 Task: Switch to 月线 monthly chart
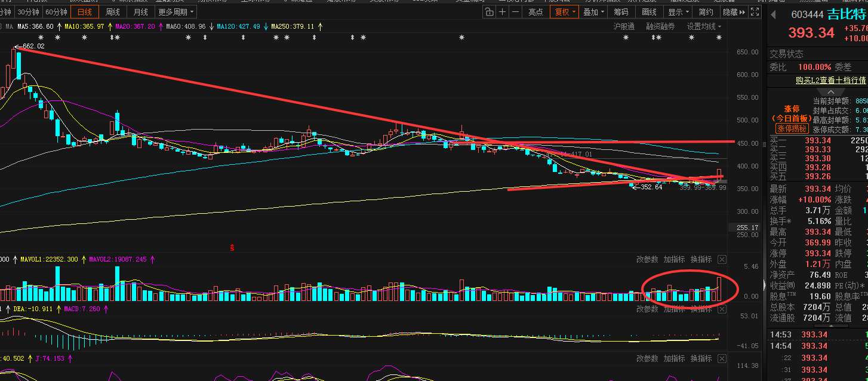point(141,12)
